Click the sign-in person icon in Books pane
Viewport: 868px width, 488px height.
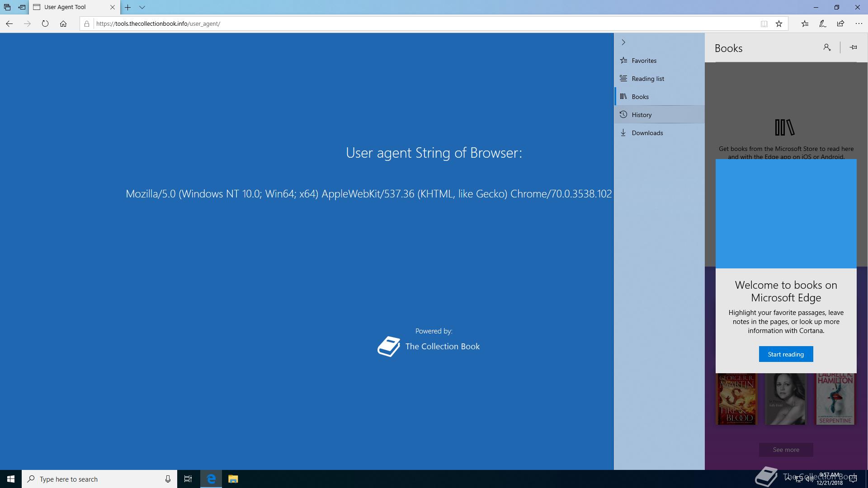pyautogui.click(x=827, y=47)
